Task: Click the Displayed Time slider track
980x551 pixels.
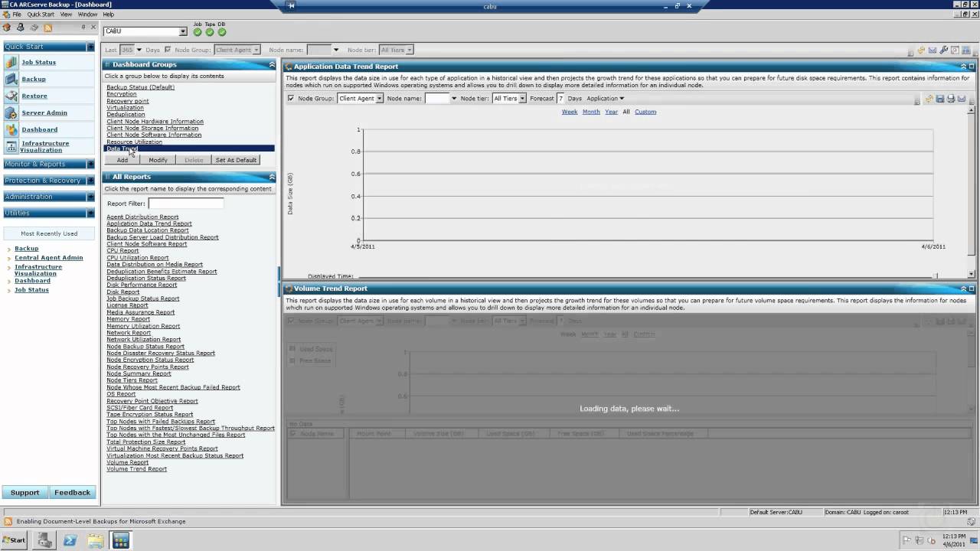Action: 645,275
